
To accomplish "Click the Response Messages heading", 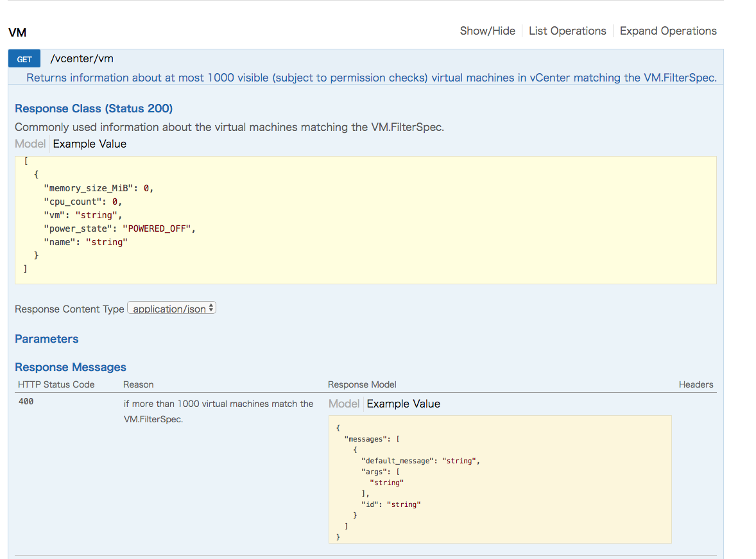I will (x=70, y=367).
